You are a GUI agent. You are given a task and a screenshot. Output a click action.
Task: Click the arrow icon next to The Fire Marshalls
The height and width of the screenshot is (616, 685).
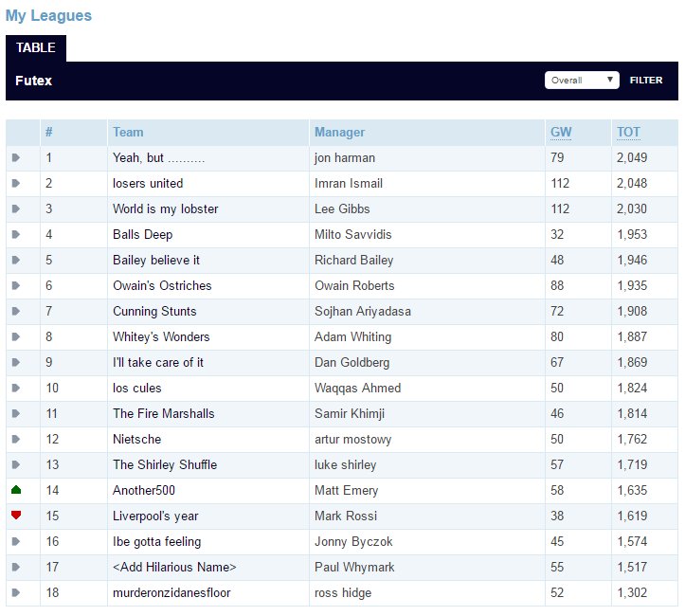point(16,413)
